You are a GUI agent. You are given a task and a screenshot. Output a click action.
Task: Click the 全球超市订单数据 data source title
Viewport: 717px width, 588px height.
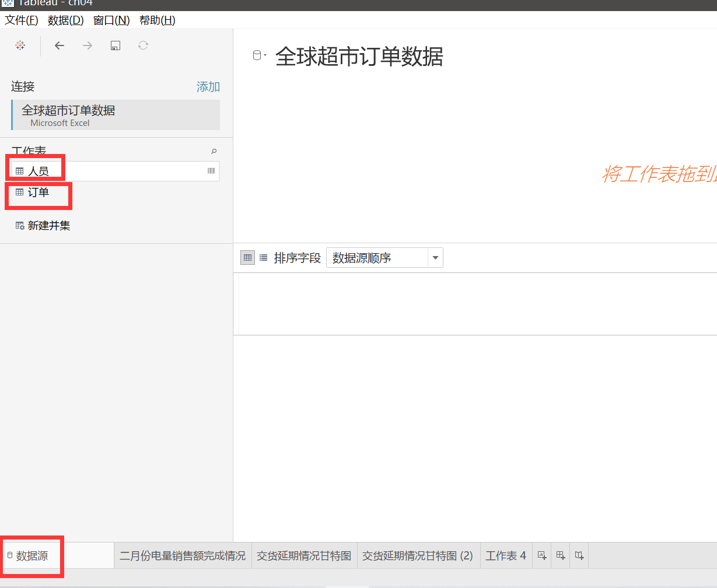click(359, 57)
